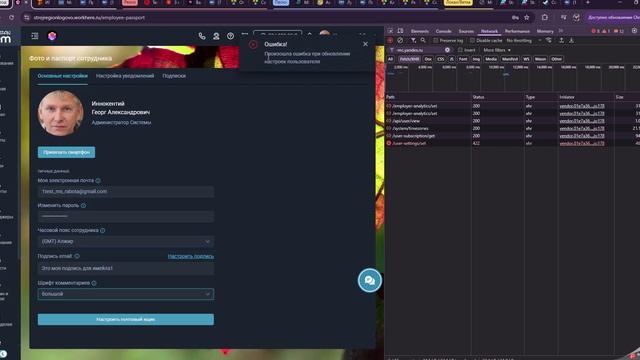This screenshot has width=640, height=360.
Task: Toggle the Doc request type filter
Action: click(428, 59)
